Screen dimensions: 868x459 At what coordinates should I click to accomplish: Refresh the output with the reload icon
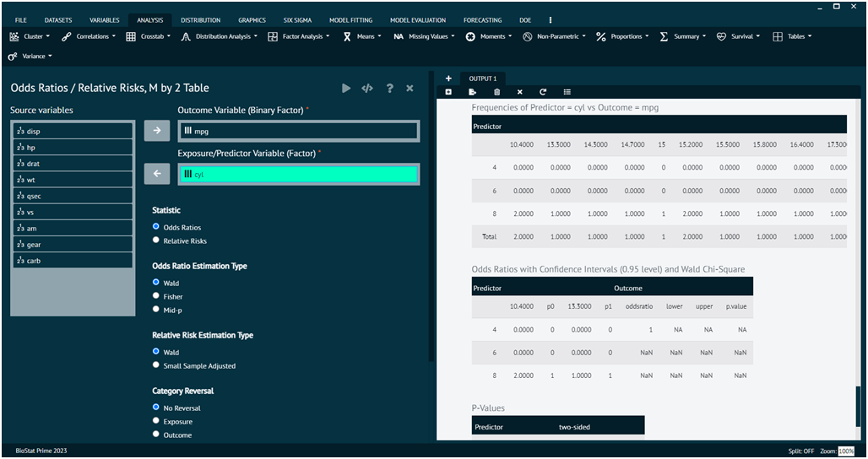543,92
